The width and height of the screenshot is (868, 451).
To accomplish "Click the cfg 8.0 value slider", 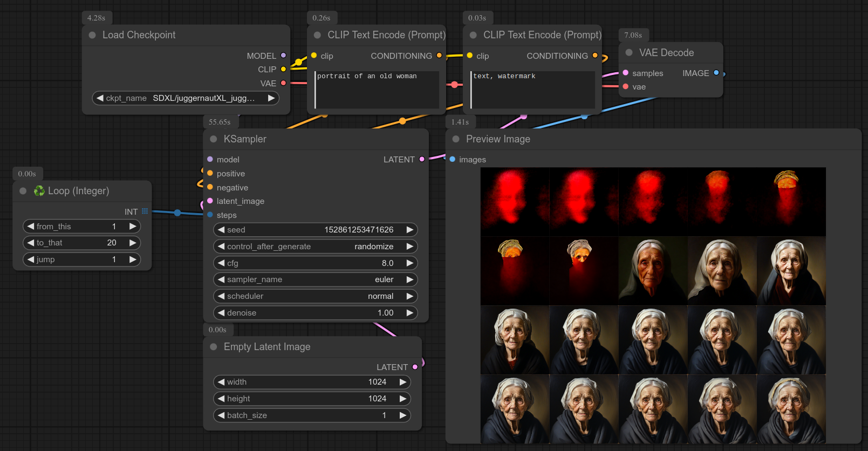I will tap(316, 263).
